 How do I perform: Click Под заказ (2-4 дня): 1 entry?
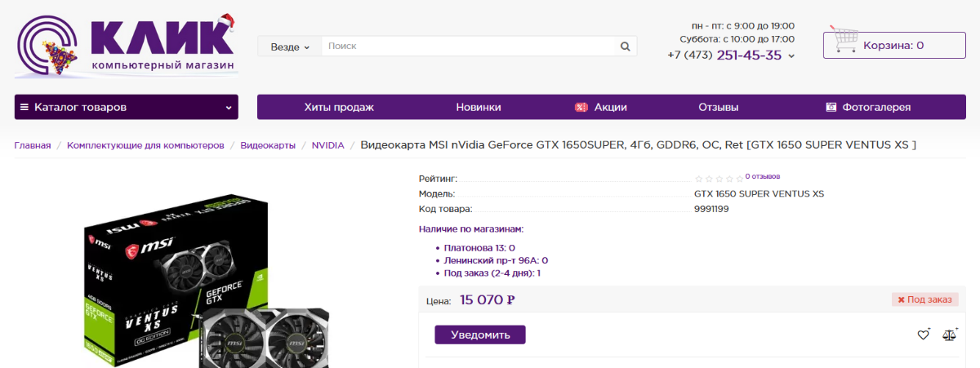pyautogui.click(x=492, y=273)
